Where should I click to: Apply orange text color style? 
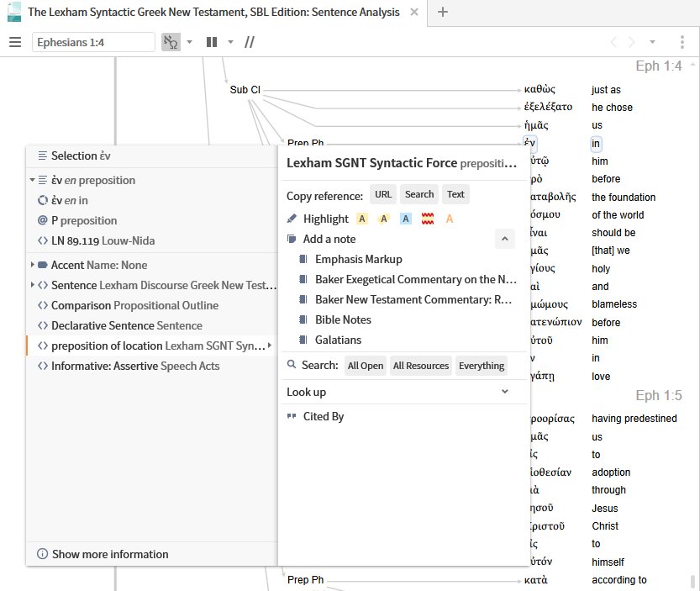(449, 219)
